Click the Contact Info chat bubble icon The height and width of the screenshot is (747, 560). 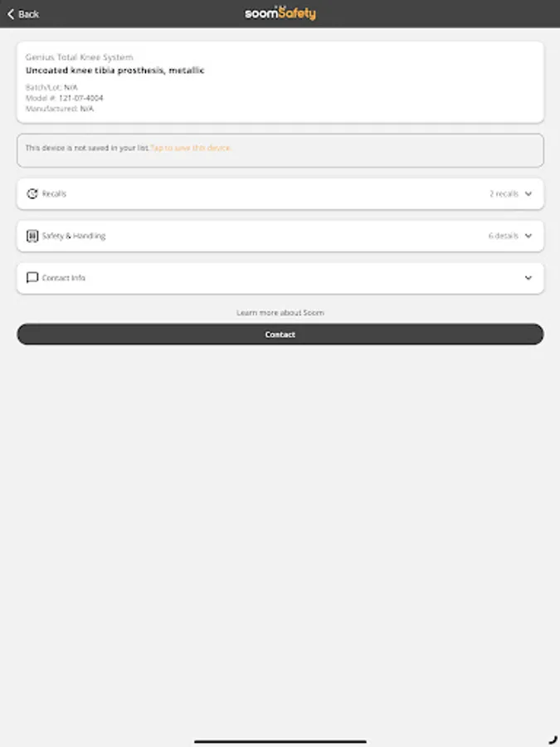(x=32, y=278)
